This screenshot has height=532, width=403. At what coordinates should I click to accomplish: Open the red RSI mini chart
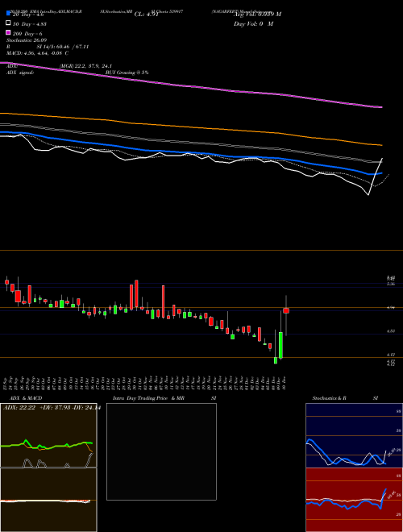[x=354, y=500]
